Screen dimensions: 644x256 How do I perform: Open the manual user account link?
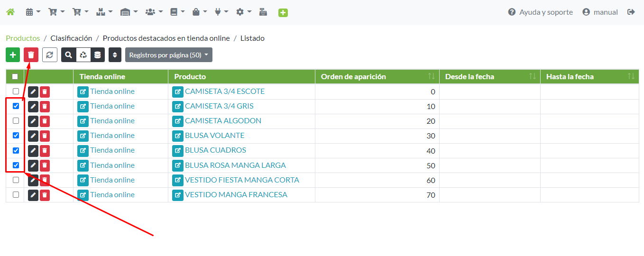(600, 12)
